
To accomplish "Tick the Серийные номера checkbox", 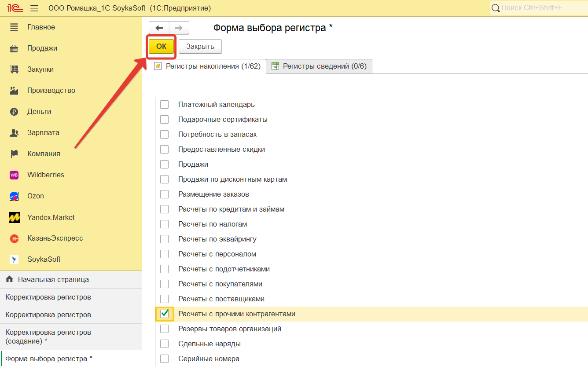I will click(164, 359).
